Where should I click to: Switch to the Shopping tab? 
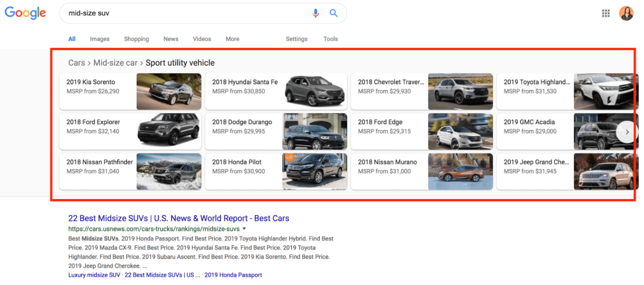pyautogui.click(x=136, y=39)
